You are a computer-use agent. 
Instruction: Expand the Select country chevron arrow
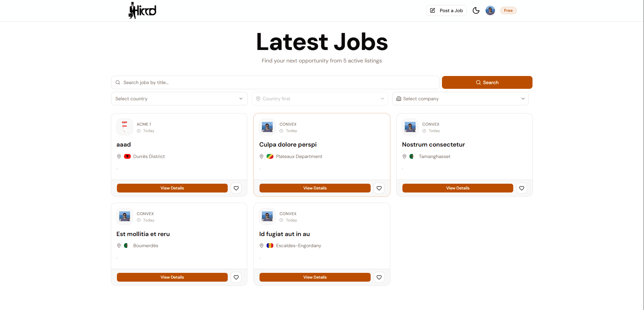pos(241,99)
